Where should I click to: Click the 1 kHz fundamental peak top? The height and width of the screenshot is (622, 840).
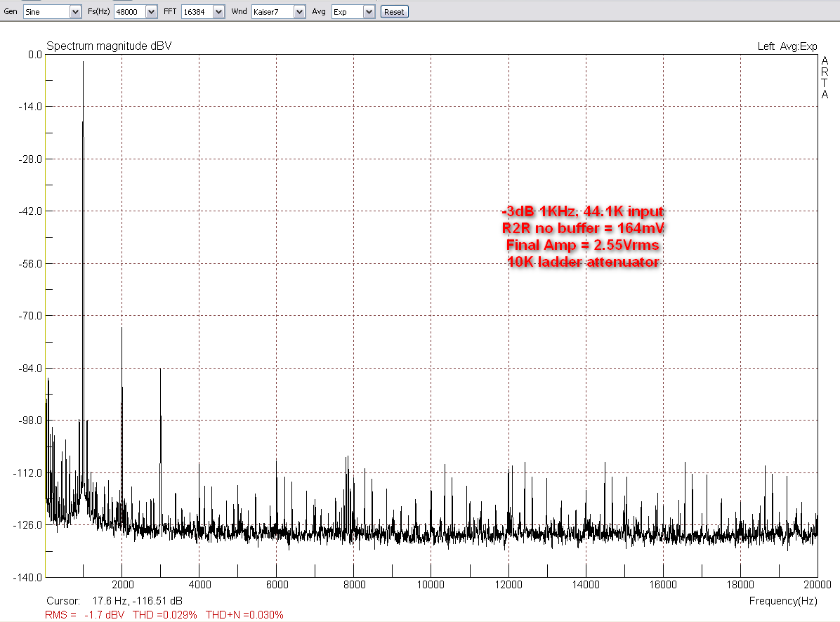pyautogui.click(x=83, y=63)
